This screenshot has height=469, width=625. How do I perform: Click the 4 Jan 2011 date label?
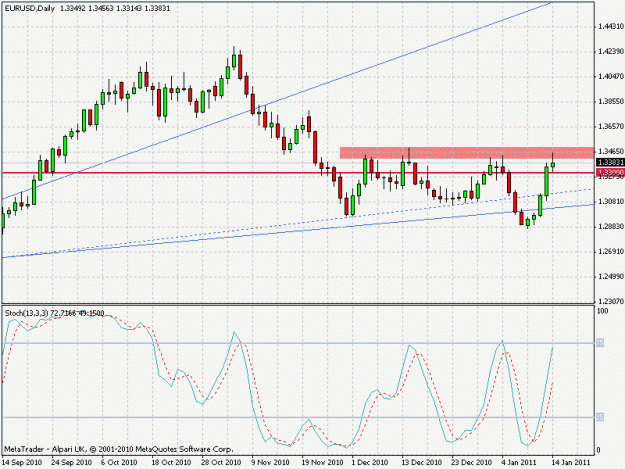pyautogui.click(x=519, y=463)
